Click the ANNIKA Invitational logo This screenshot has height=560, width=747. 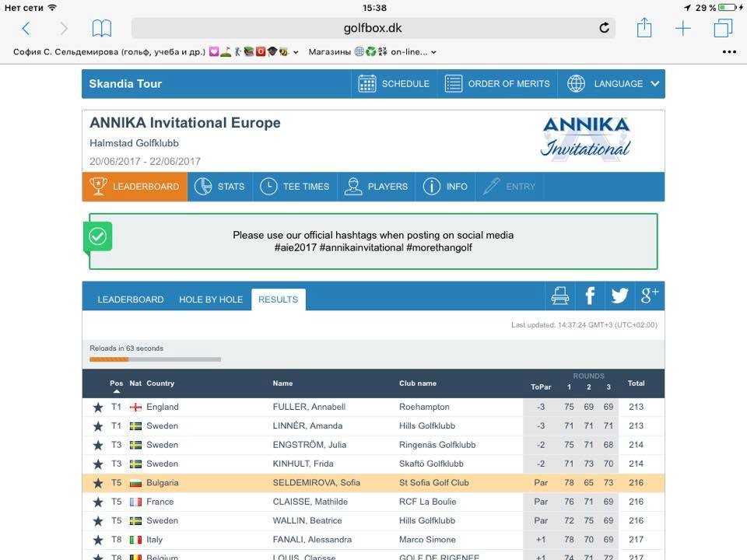pos(585,138)
